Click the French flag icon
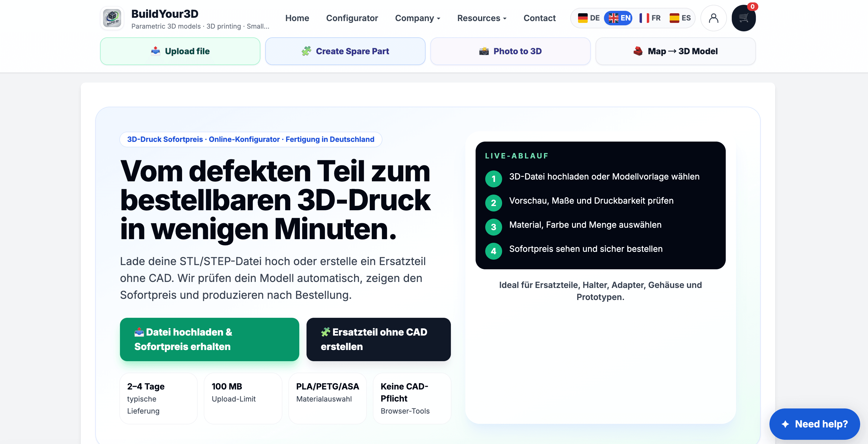This screenshot has height=444, width=868. tap(644, 18)
